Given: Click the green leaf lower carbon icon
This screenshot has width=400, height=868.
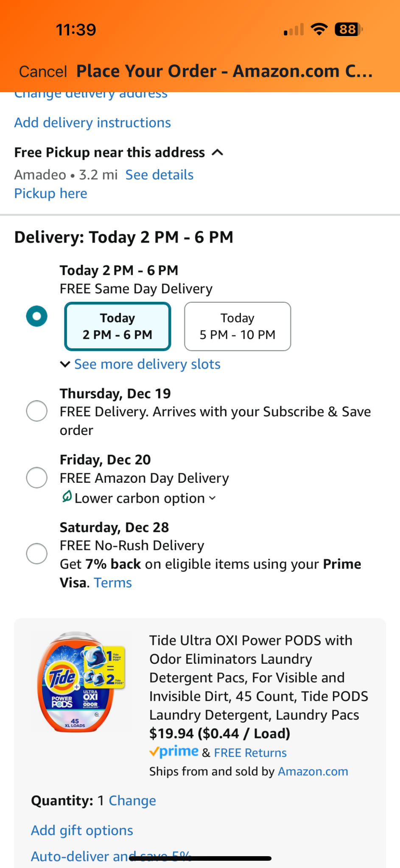Looking at the screenshot, I should pyautogui.click(x=67, y=496).
